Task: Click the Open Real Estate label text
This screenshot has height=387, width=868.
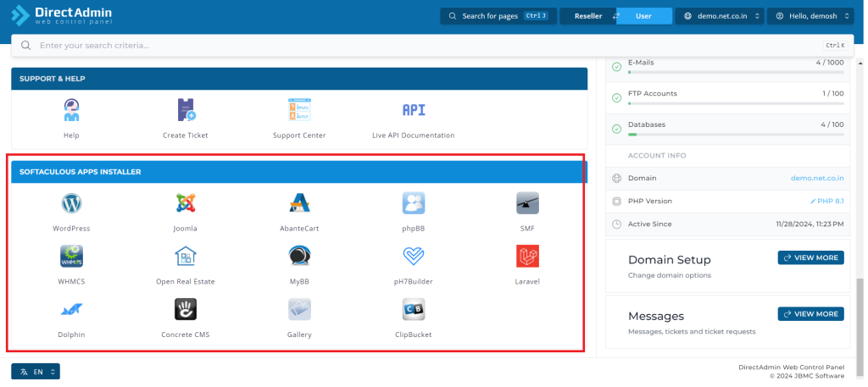Action: (x=186, y=281)
